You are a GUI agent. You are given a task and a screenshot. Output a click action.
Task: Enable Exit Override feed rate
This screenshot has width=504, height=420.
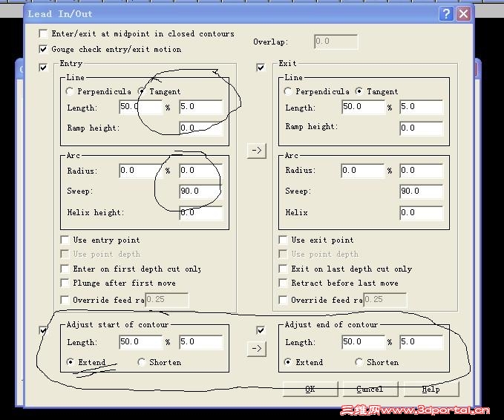pos(283,300)
